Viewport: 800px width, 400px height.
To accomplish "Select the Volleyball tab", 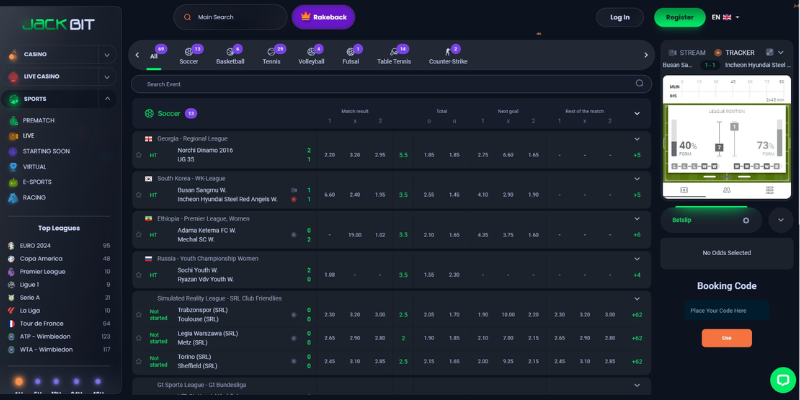I will [x=311, y=56].
